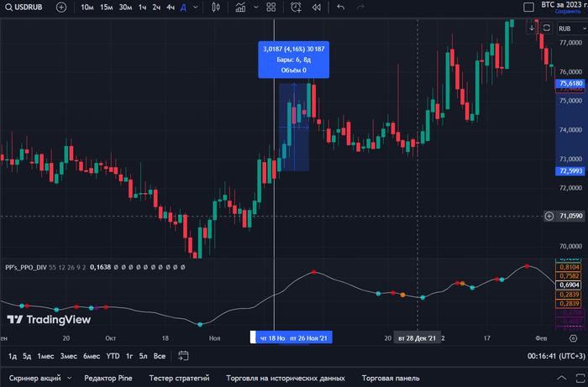Open the indicator templates grid icon
This screenshot has height=387, width=588.
click(x=271, y=7)
